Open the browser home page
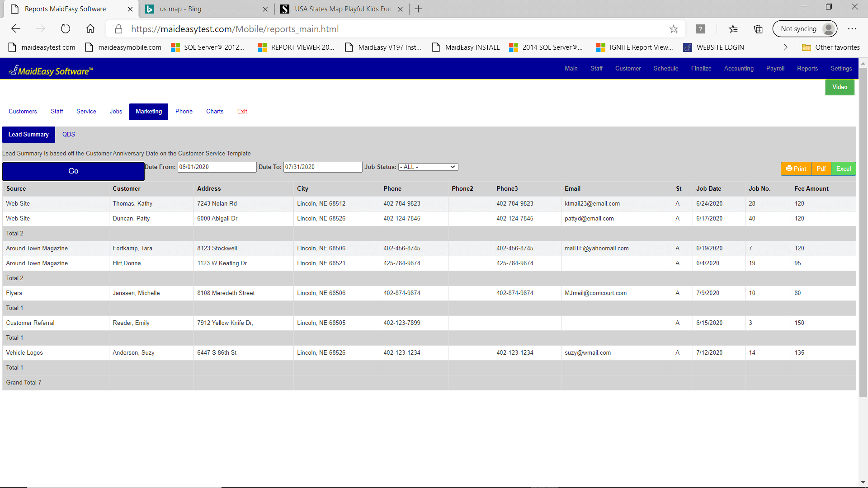The height and width of the screenshot is (488, 868). 90,29
